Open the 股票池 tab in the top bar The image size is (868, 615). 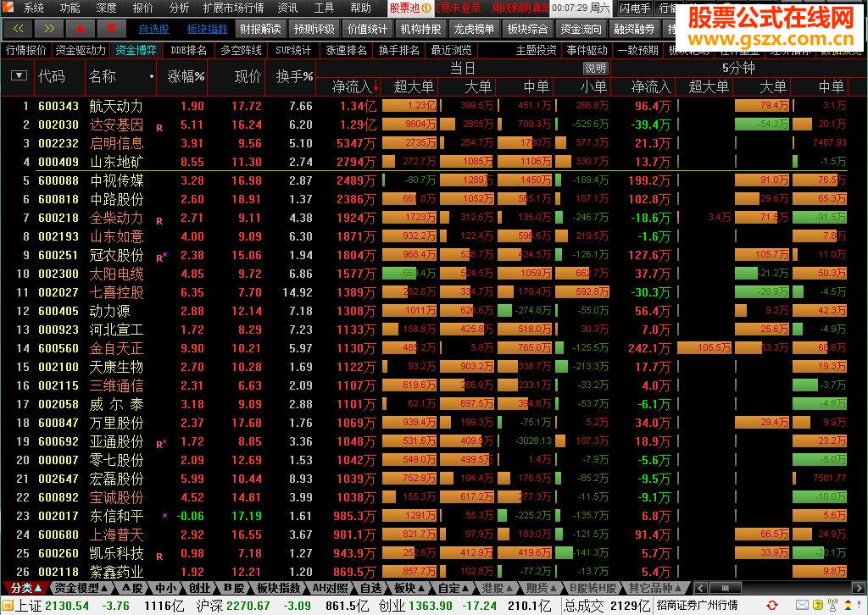[x=410, y=8]
